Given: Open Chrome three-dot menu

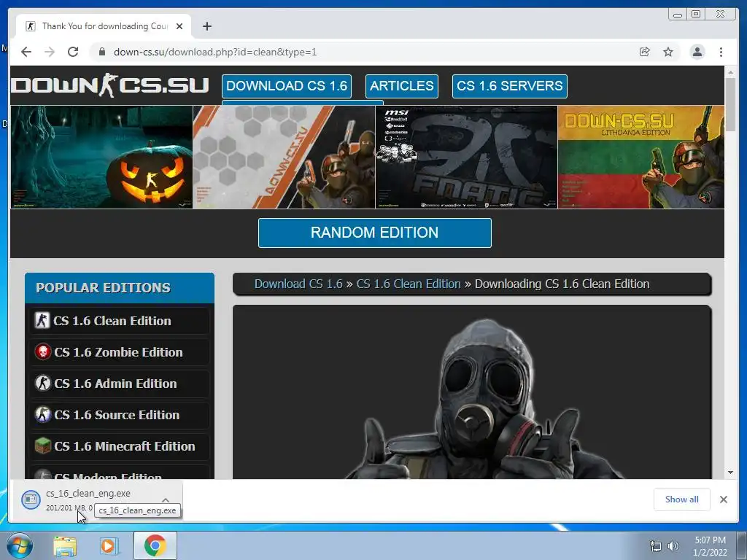Looking at the screenshot, I should tap(721, 52).
